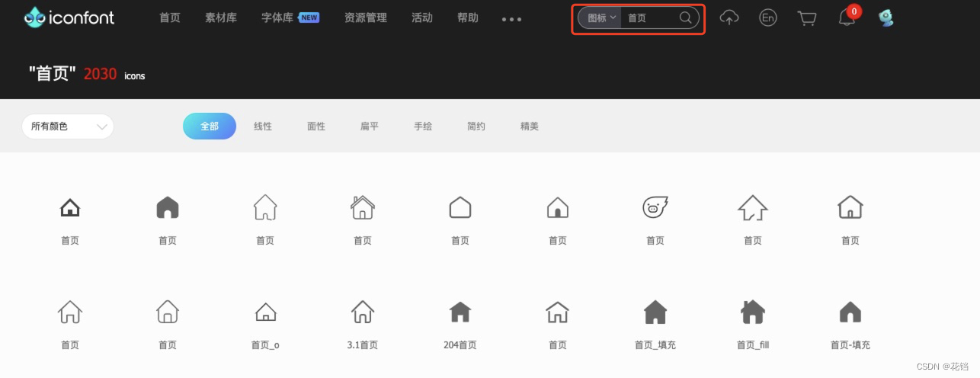Click the iconfont logo
980x378 pixels.
click(69, 17)
